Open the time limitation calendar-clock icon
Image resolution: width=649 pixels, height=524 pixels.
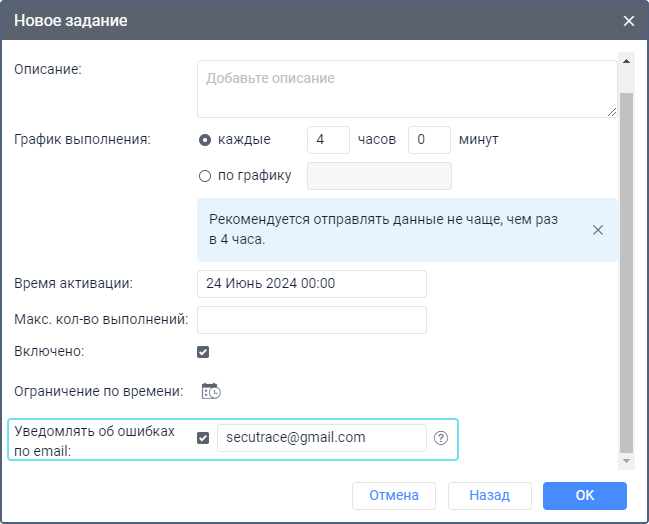[x=211, y=391]
